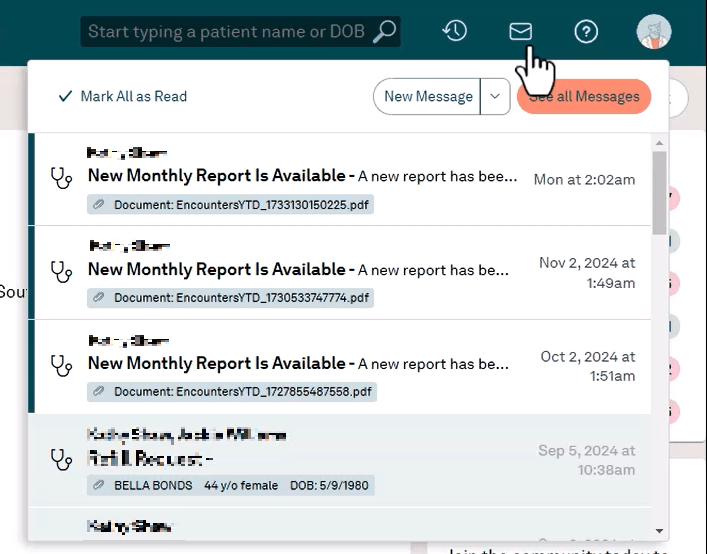Open attachment EncountersYTD_1733130150225.pdf
This screenshot has width=707, height=554.
coord(230,205)
